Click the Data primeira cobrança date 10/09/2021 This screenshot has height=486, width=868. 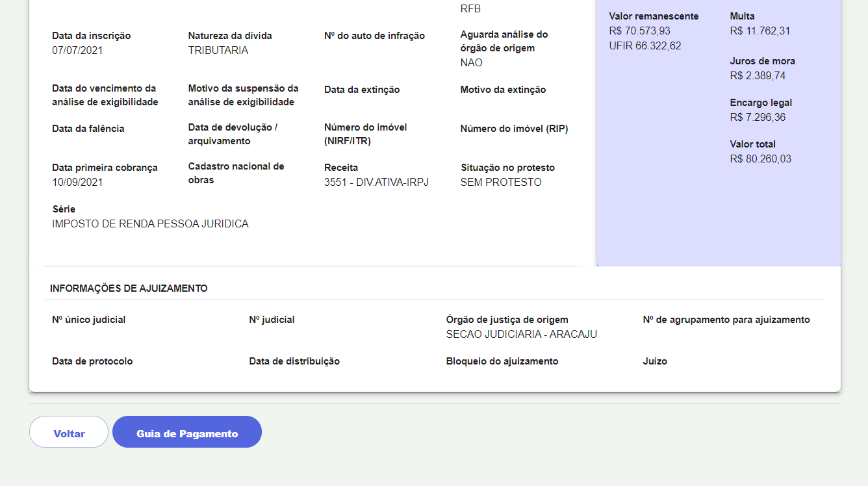77,183
